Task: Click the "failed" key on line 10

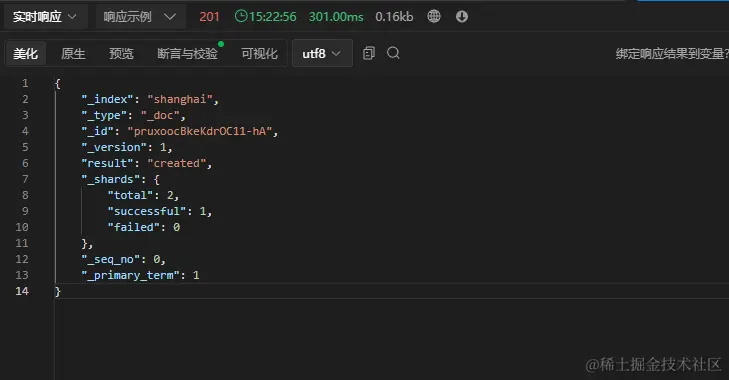Action: coord(134,227)
